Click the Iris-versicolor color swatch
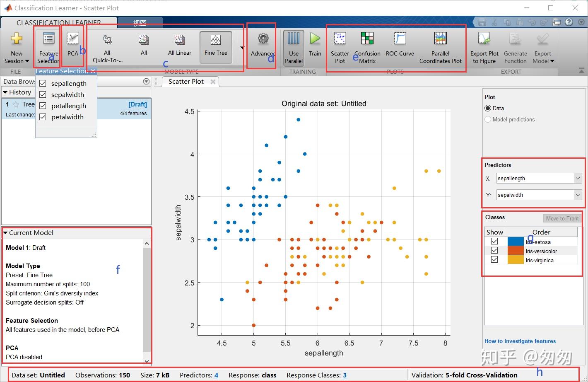This screenshot has height=382, width=588. click(x=516, y=250)
